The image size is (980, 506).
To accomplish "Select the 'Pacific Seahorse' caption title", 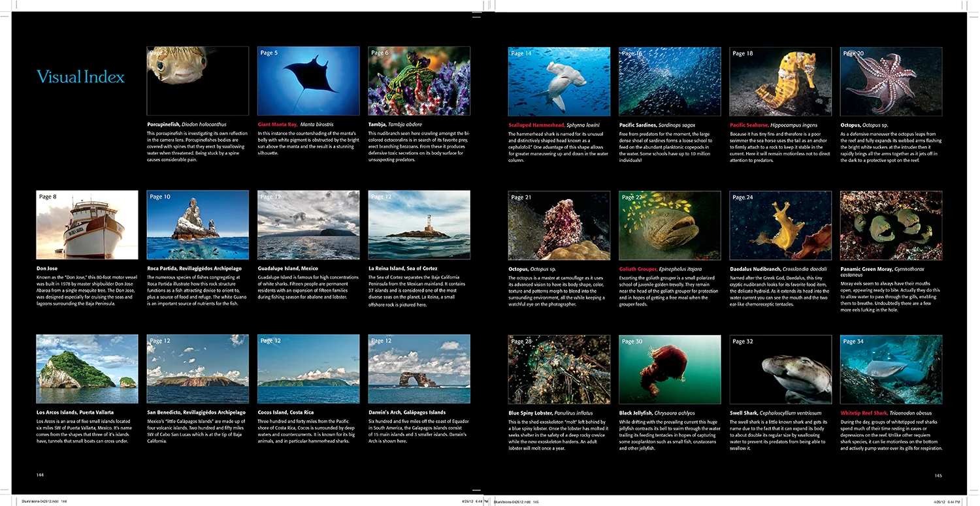I will click(751, 124).
